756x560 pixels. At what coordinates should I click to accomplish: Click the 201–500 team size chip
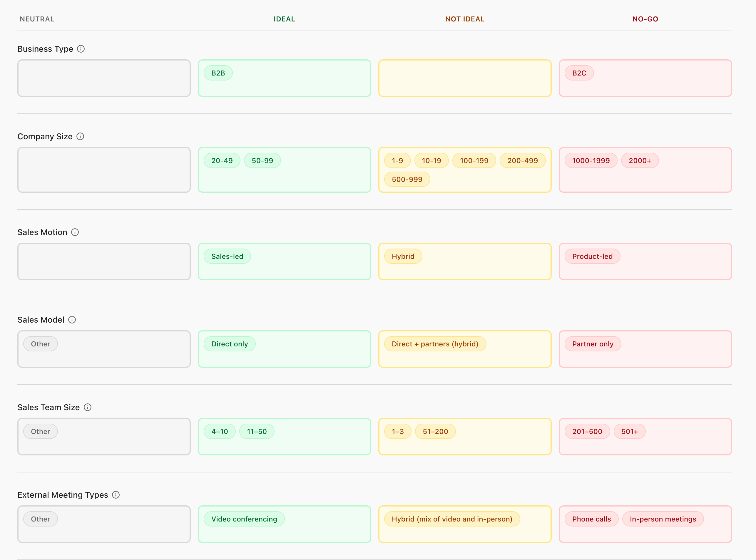[x=587, y=432]
